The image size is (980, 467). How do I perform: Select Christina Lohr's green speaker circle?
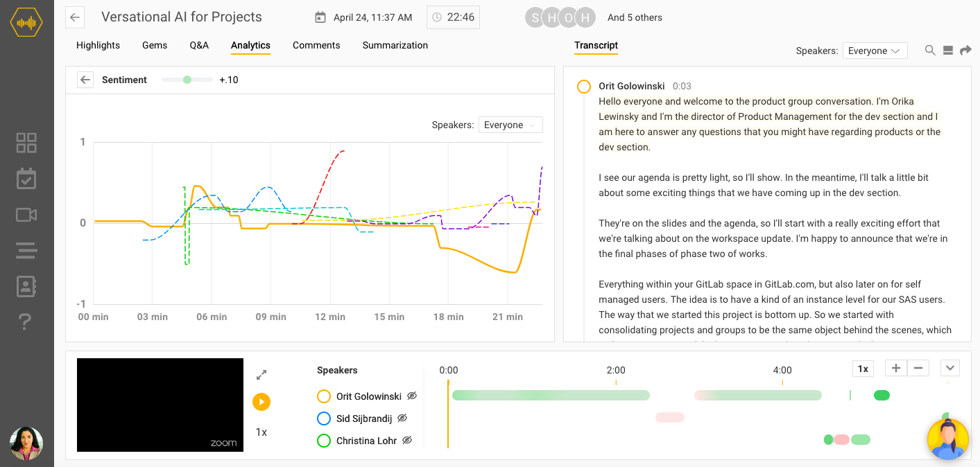(x=324, y=441)
